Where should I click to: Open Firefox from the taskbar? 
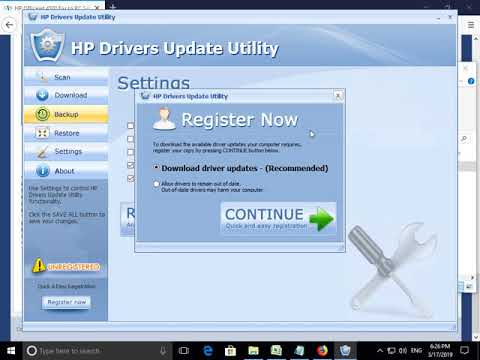(322, 351)
